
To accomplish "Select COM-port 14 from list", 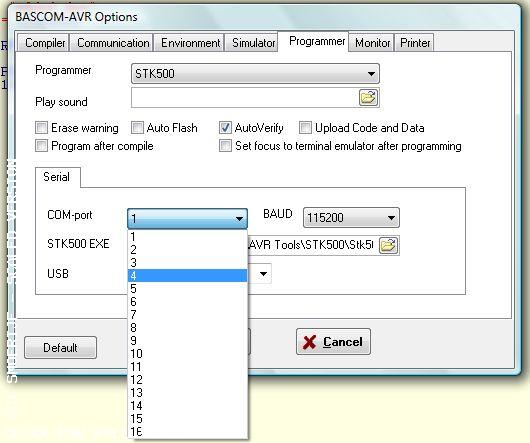I will (188, 405).
